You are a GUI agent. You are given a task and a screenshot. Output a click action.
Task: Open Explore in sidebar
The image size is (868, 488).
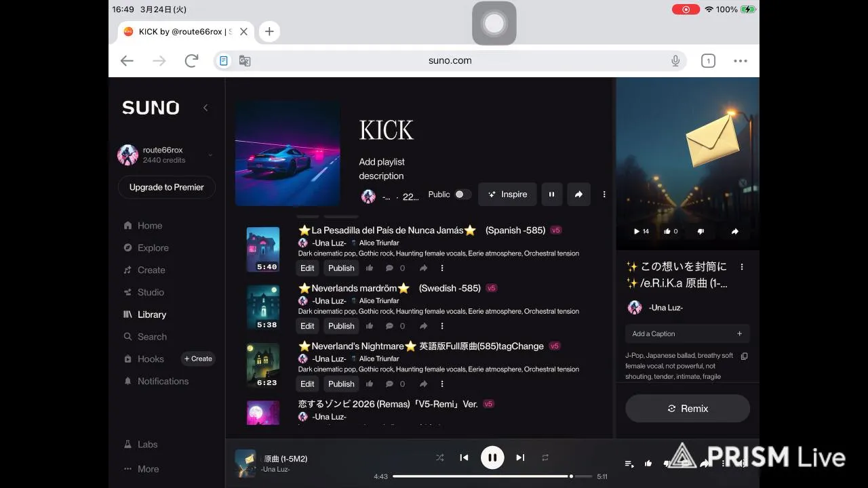click(146, 248)
